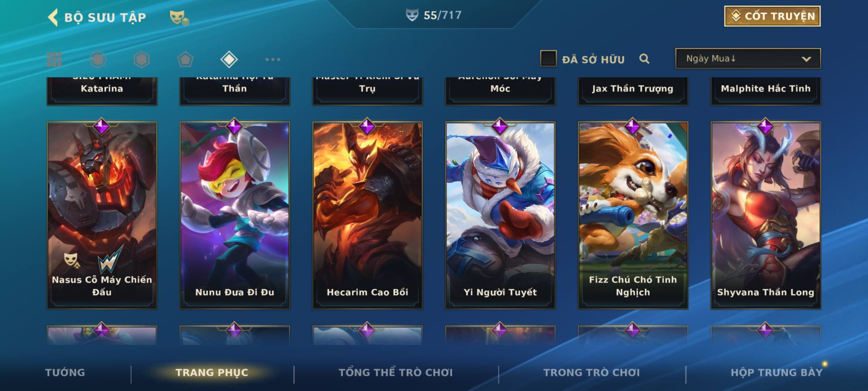Filter by the octagon rarity icon
Screen dimensions: 868x391
pyautogui.click(x=98, y=59)
